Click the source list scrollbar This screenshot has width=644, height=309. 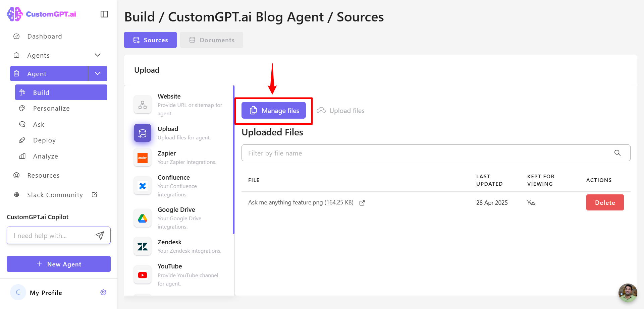(233, 160)
